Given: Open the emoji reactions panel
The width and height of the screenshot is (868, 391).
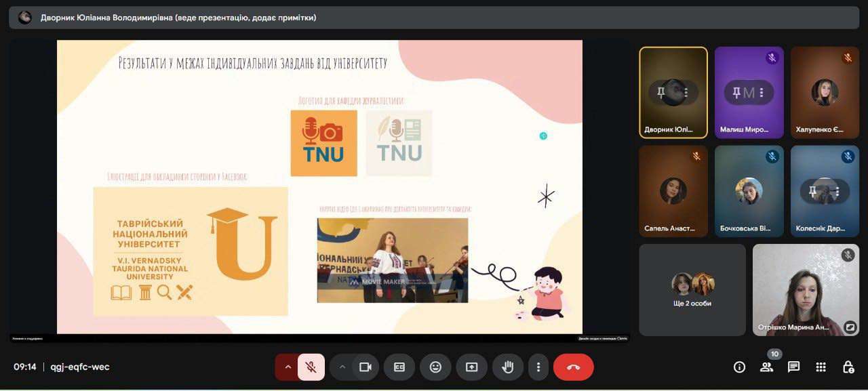Looking at the screenshot, I should pyautogui.click(x=435, y=367).
